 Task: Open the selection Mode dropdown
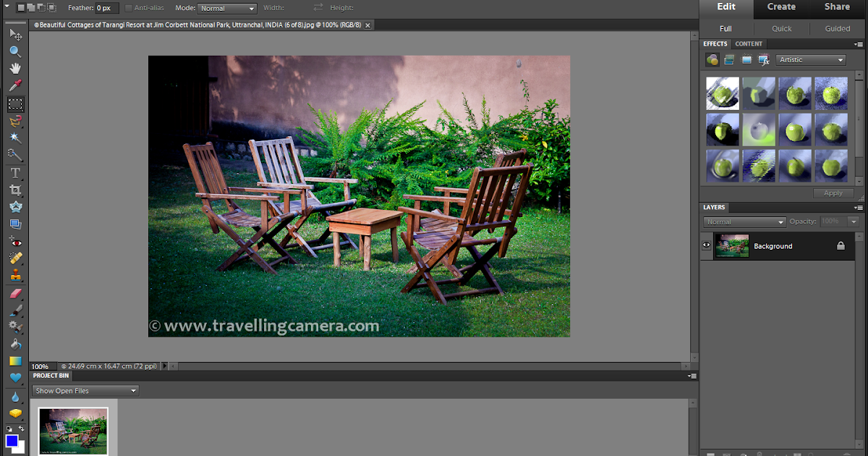click(x=227, y=8)
